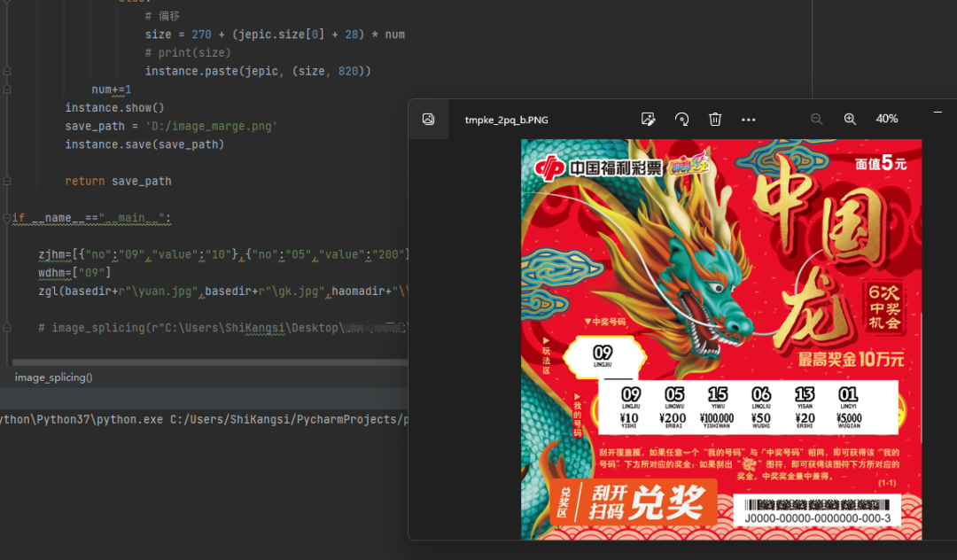Click the edit image icon in photo viewer

pos(648,119)
